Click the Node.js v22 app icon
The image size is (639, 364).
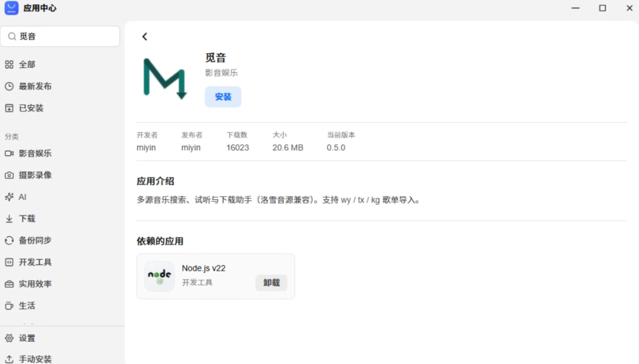(x=159, y=276)
